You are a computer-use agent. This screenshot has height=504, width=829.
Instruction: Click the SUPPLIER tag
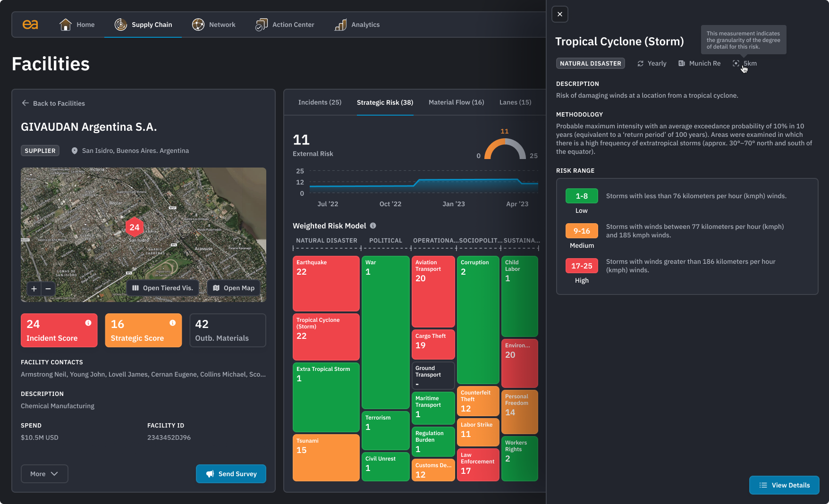(40, 151)
